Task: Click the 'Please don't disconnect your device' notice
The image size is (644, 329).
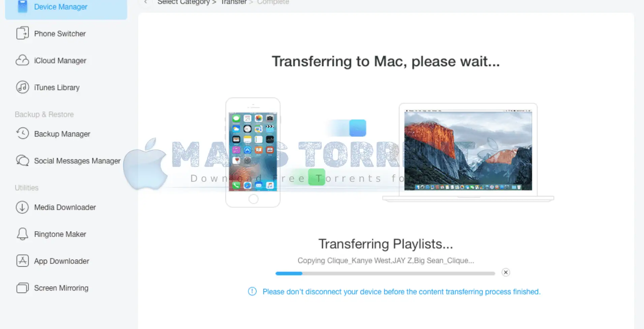Action: tap(401, 292)
